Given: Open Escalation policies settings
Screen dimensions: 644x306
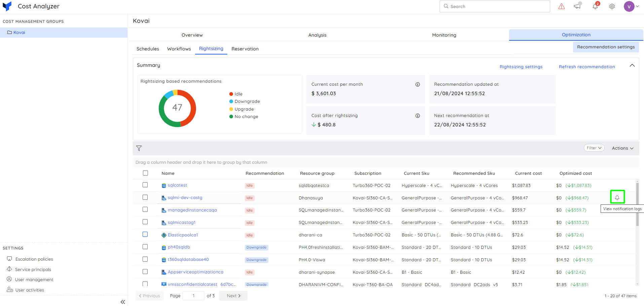Looking at the screenshot, I should click(x=34, y=259).
